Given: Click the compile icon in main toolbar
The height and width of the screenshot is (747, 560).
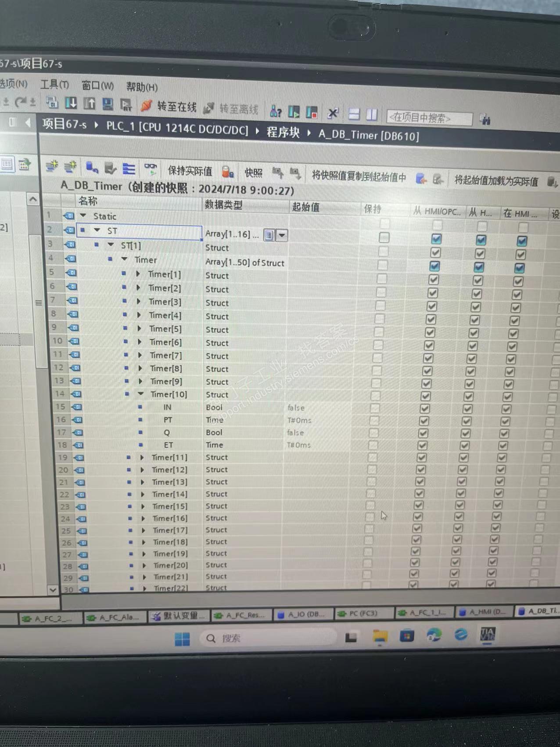Looking at the screenshot, I should (52, 102).
